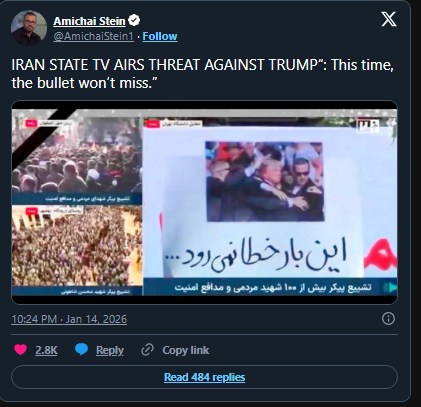This screenshot has width=421, height=407.
Task: Select the Copy link text
Action: 186,350
